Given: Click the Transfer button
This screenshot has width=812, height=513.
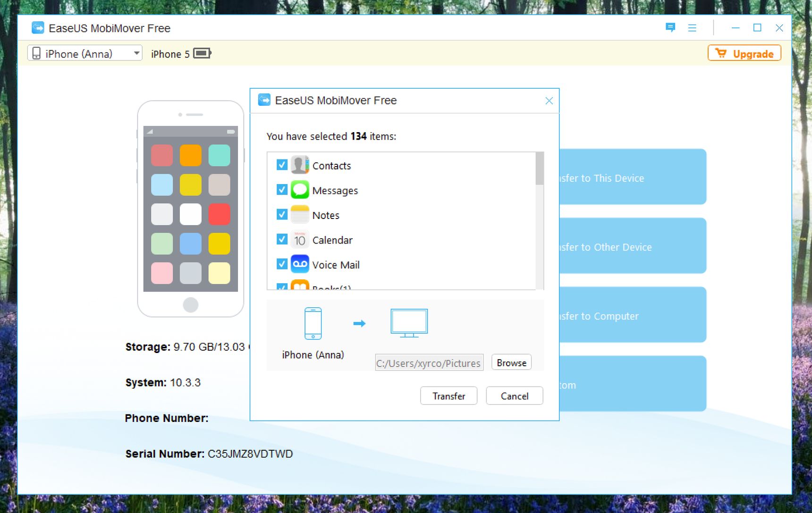Looking at the screenshot, I should coord(448,395).
